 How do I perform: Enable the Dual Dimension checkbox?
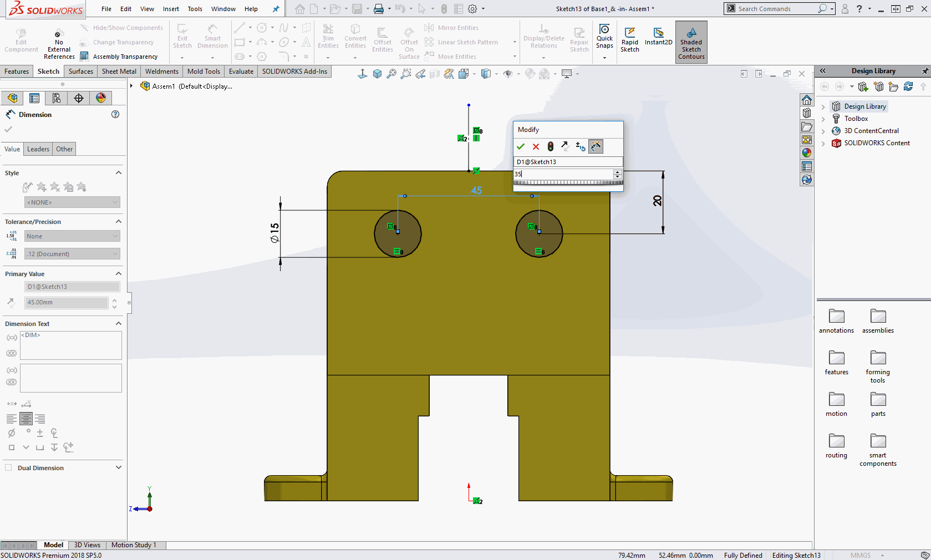[x=8, y=467]
